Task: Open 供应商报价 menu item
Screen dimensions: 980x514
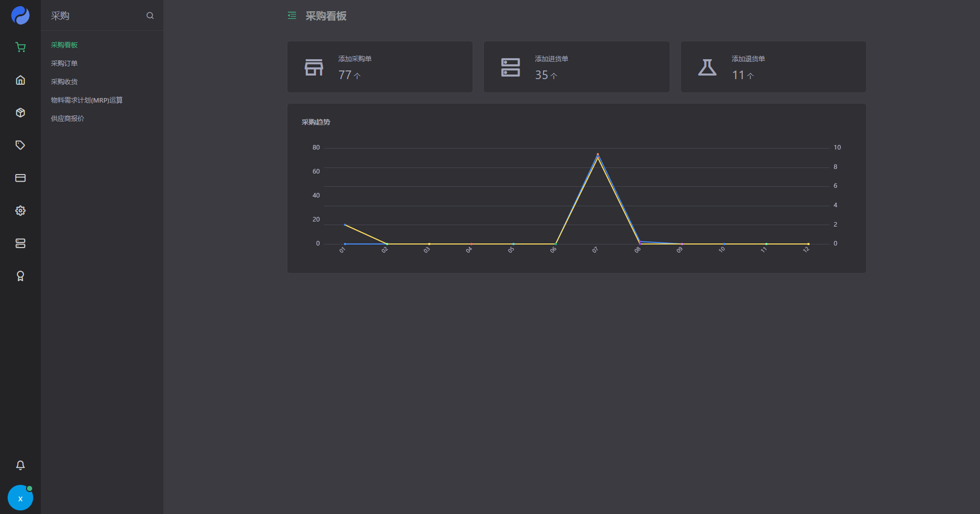Action: point(67,118)
